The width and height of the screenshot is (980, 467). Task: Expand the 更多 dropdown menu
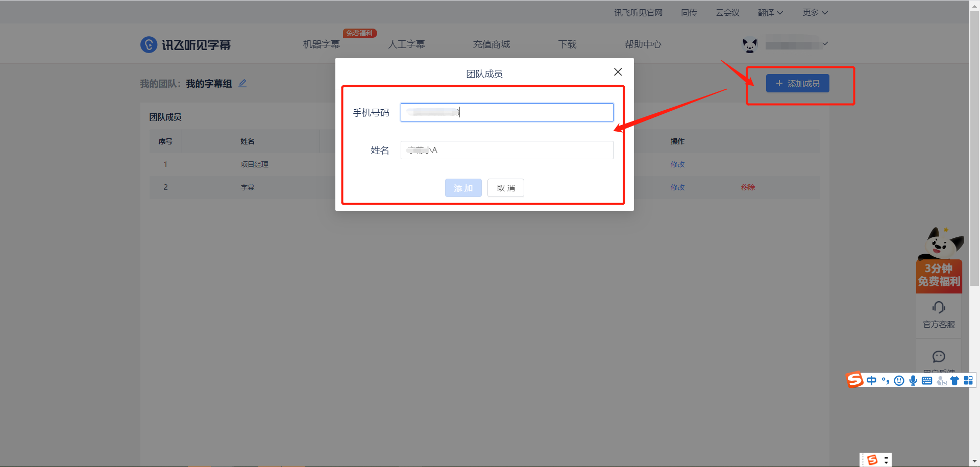click(x=815, y=13)
